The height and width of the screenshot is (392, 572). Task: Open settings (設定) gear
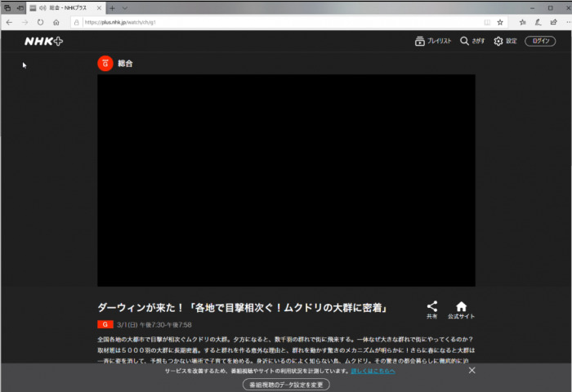505,41
